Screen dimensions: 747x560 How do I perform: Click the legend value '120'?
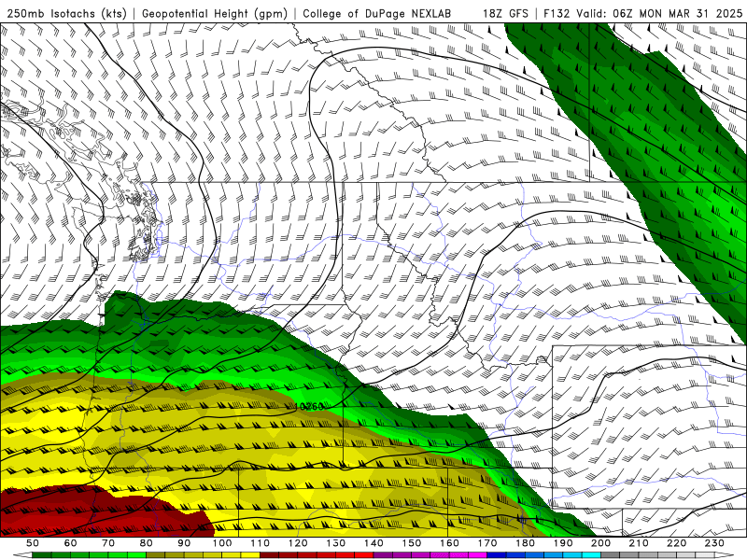click(x=298, y=543)
